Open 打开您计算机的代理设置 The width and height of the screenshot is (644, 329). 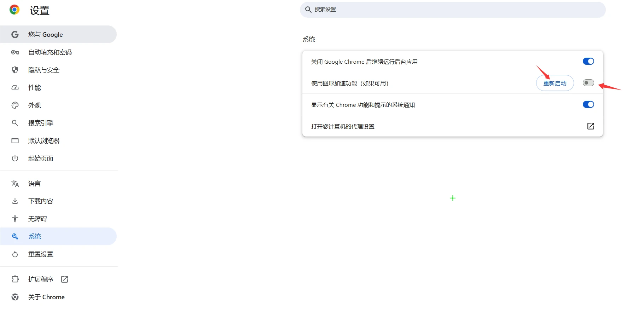point(590,126)
